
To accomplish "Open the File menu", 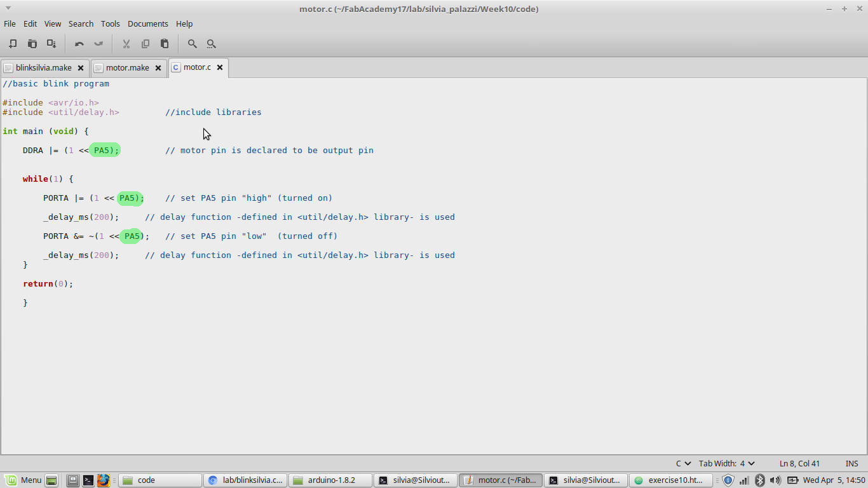I will pos(10,24).
